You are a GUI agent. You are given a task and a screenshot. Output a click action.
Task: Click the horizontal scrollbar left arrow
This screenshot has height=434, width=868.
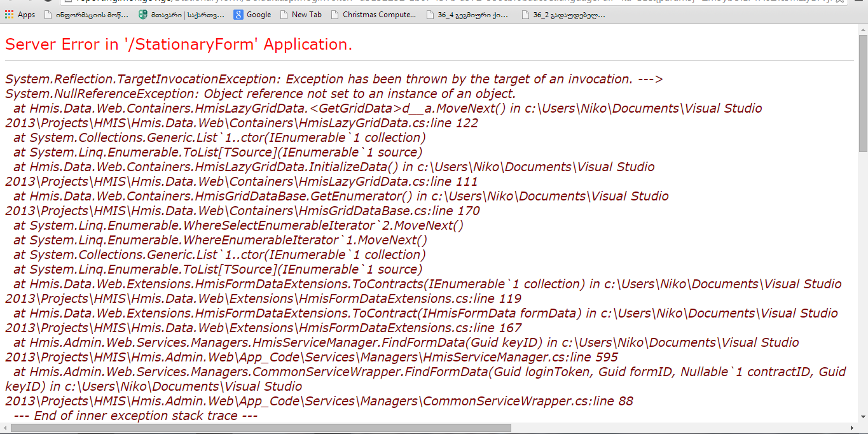(x=4, y=428)
